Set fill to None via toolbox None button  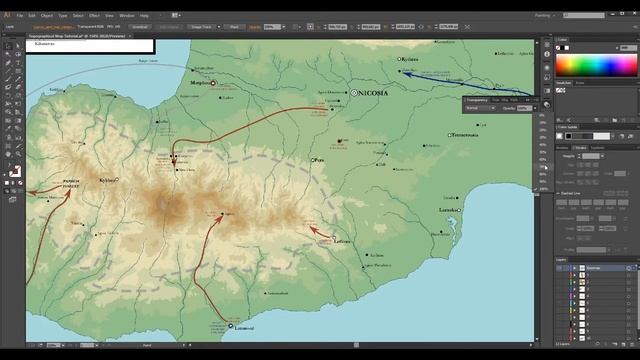tap(20, 183)
